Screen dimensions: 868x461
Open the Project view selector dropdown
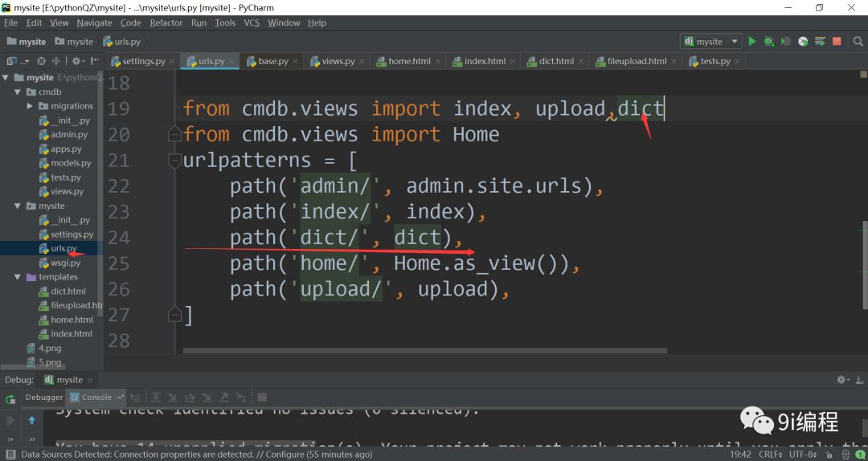pos(18,61)
